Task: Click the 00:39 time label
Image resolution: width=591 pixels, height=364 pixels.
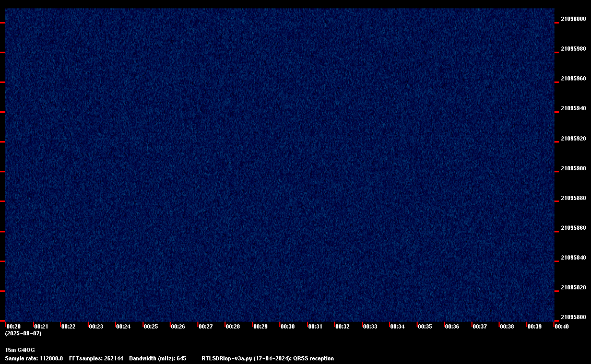Action: click(534, 326)
